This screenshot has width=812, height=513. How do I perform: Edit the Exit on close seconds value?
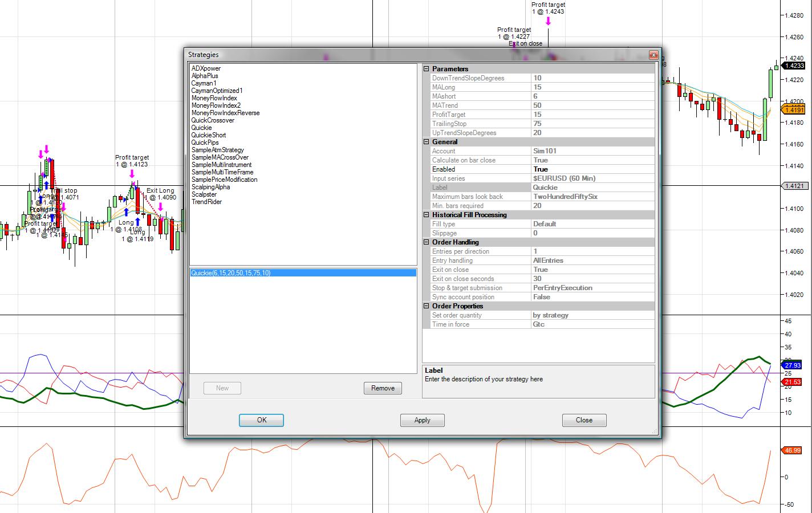593,279
